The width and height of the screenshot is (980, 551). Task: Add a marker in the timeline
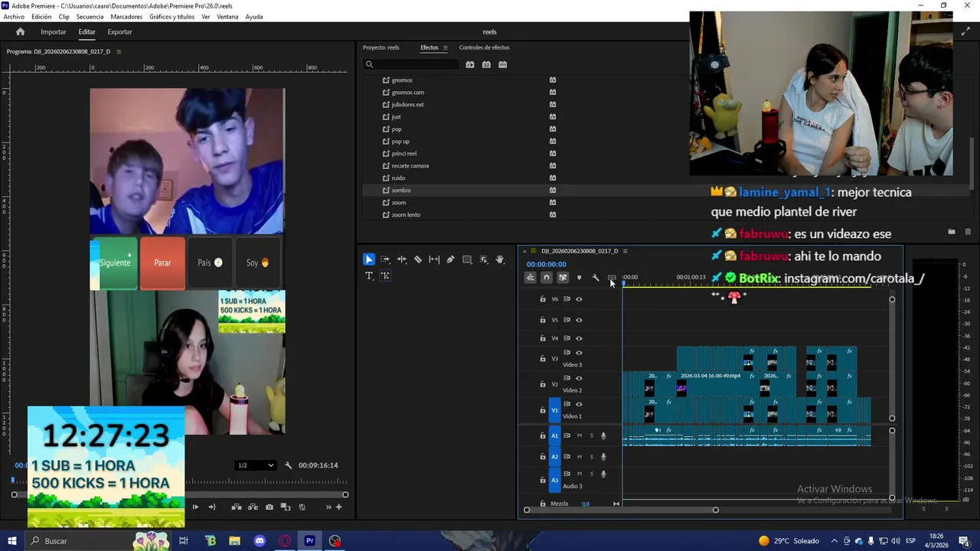pos(579,278)
